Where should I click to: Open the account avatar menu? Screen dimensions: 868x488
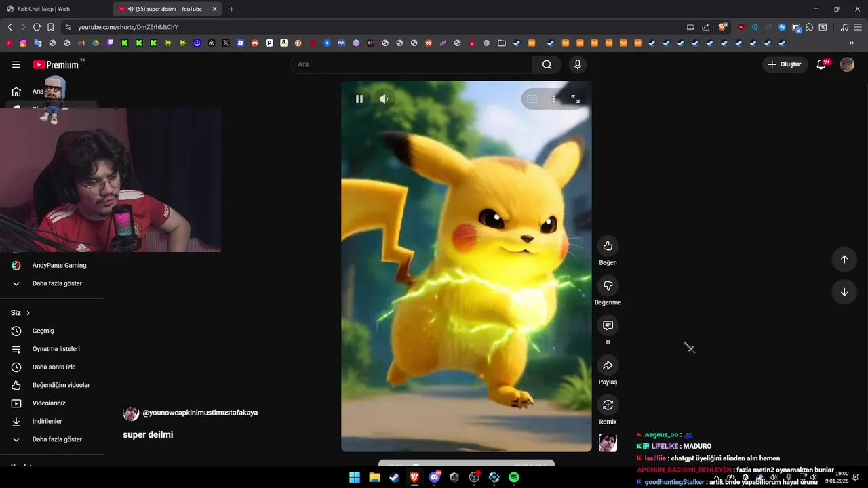coord(847,64)
